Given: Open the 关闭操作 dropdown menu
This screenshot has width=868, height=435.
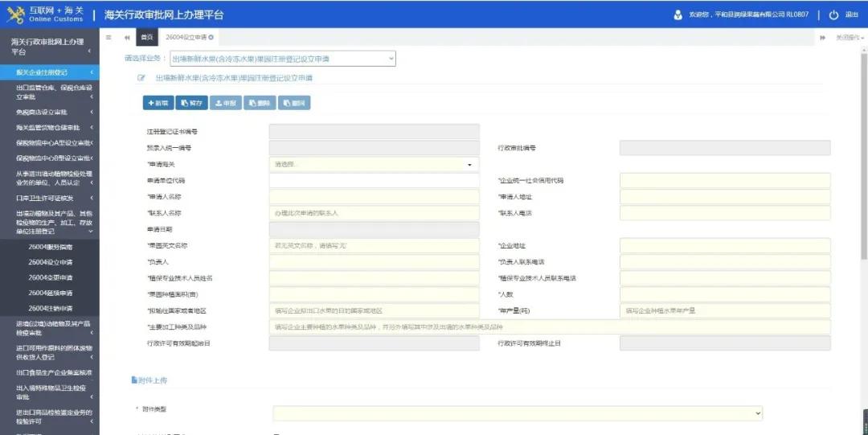Looking at the screenshot, I should pos(848,38).
